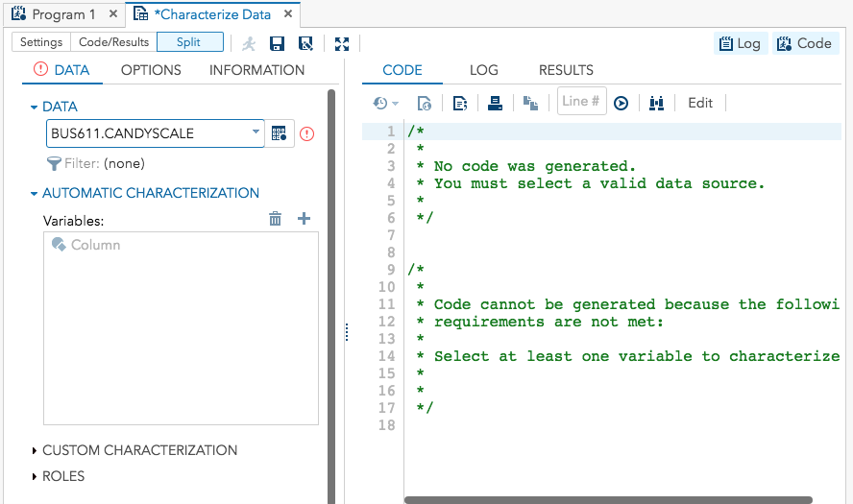Add a variable with the plus icon
Screen dimensions: 853x504
click(x=305, y=219)
